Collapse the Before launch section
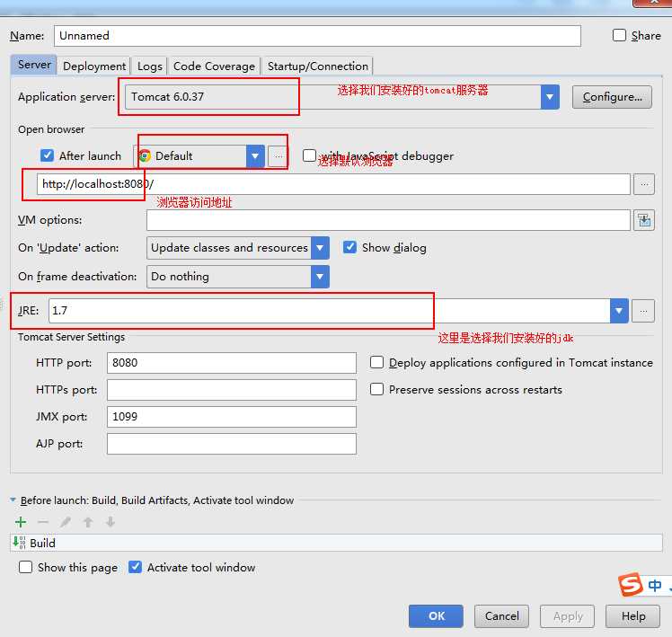Screen dimensions: 672x637 [x=13, y=500]
